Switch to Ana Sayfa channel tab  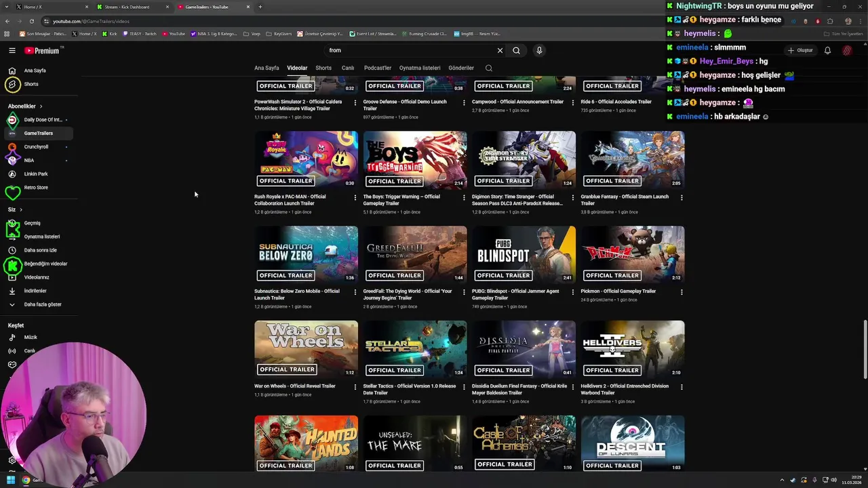267,68
